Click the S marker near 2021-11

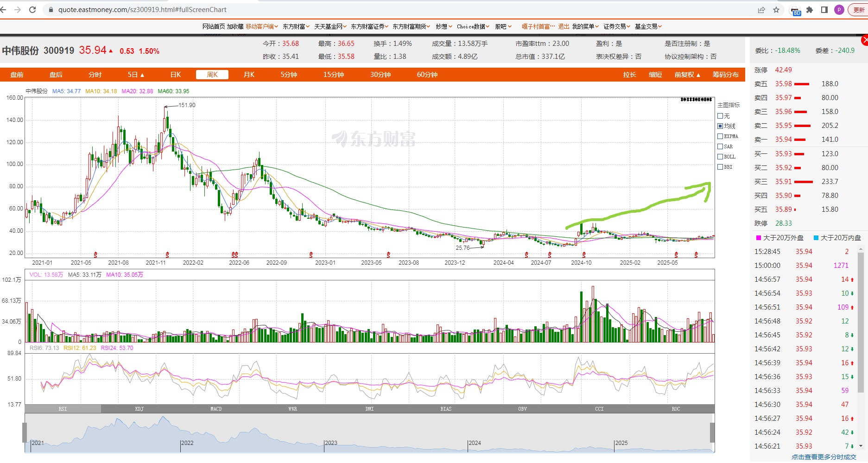click(x=167, y=255)
